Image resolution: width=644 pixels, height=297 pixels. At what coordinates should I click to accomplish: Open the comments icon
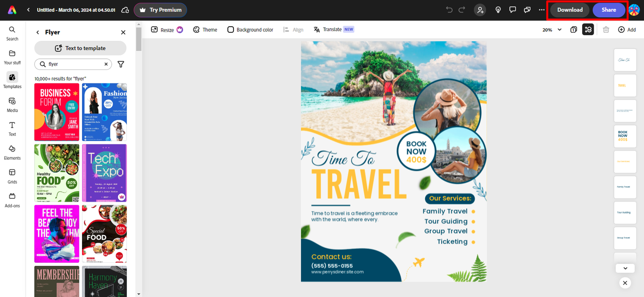(x=513, y=10)
